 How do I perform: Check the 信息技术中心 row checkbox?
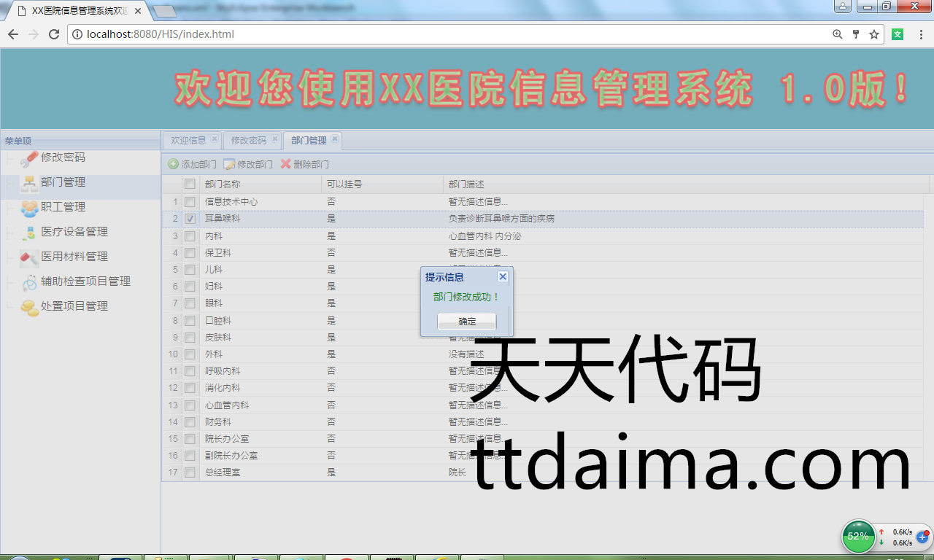(x=190, y=202)
